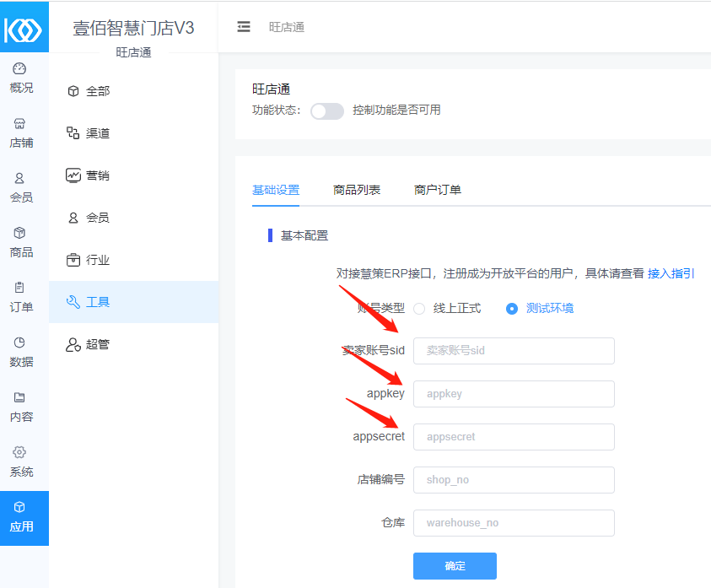The width and height of the screenshot is (711, 588).
Task: Open the 内容 folder icon
Action: click(19, 397)
